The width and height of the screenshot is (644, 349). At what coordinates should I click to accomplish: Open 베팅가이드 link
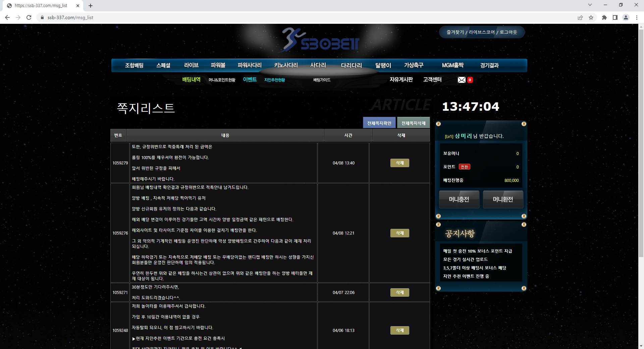pyautogui.click(x=322, y=80)
